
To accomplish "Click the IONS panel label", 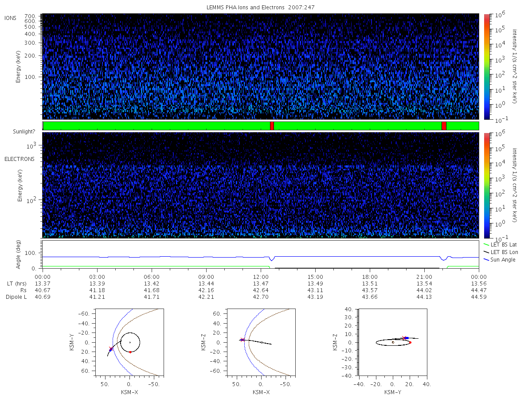I will tap(11, 18).
